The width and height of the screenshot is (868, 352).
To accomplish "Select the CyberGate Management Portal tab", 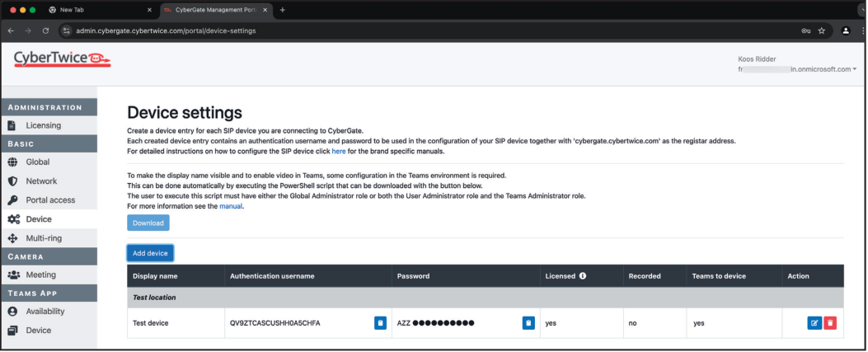I will click(216, 10).
